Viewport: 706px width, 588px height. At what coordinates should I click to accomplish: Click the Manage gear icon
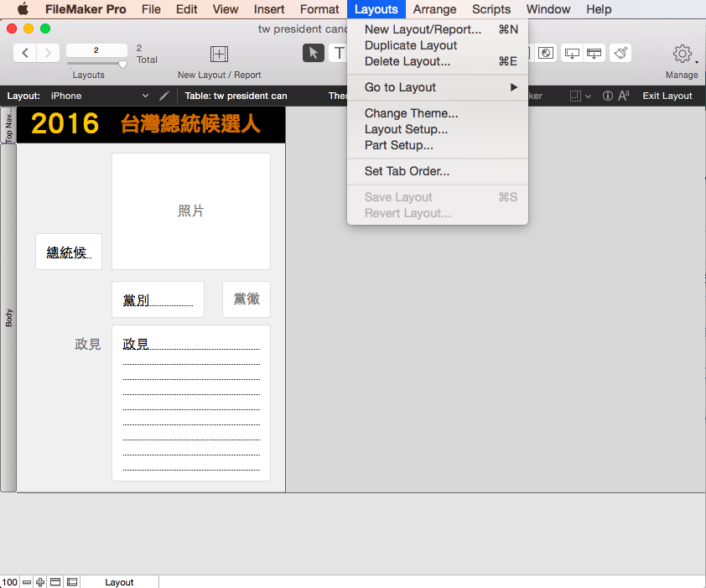682,53
